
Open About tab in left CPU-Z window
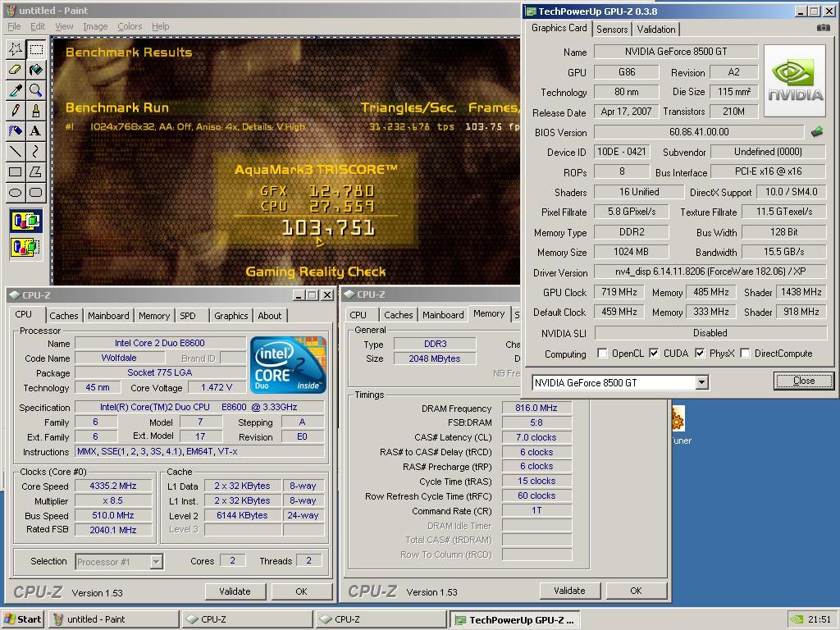click(x=269, y=316)
